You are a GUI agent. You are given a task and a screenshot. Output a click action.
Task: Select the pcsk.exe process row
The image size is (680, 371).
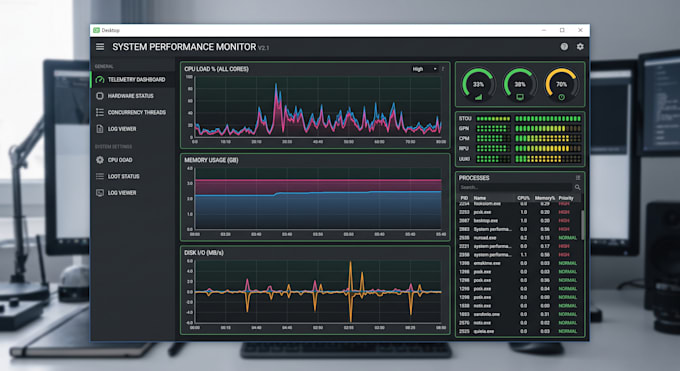[519, 212]
